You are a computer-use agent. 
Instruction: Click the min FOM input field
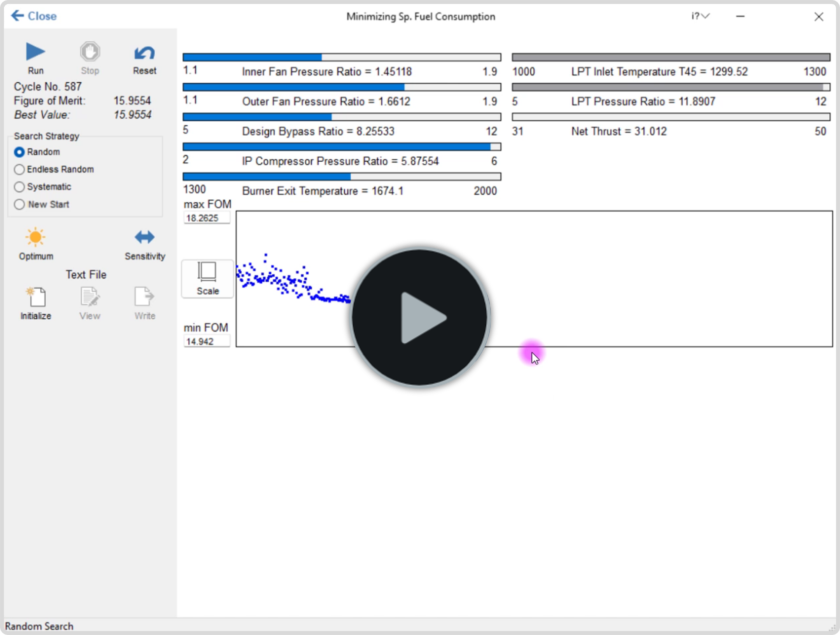click(x=207, y=341)
